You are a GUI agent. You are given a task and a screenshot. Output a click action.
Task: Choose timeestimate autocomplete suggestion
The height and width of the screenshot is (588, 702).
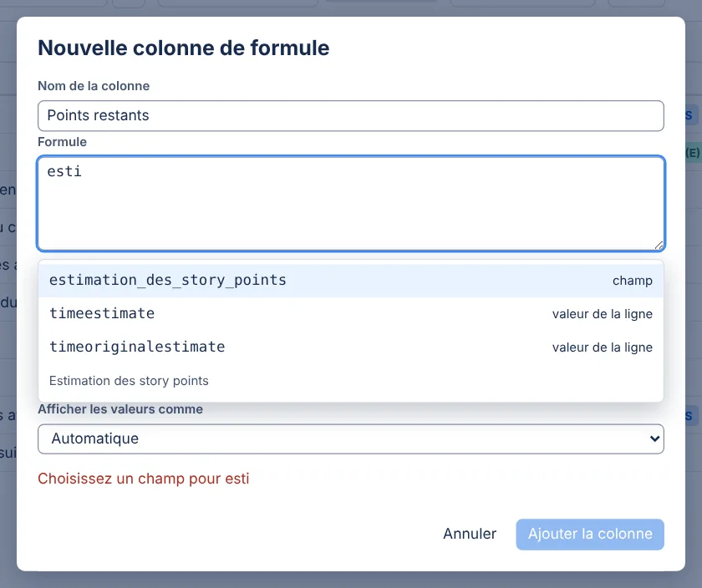tap(350, 314)
